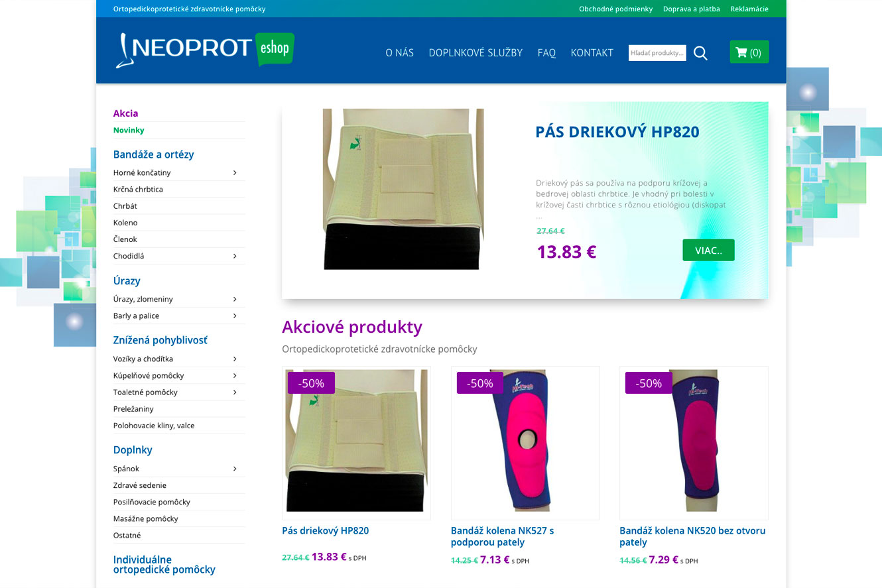Screen dimensions: 882x588
Task: Expand the Horné končatiny submenu arrow
Action: tap(235, 173)
